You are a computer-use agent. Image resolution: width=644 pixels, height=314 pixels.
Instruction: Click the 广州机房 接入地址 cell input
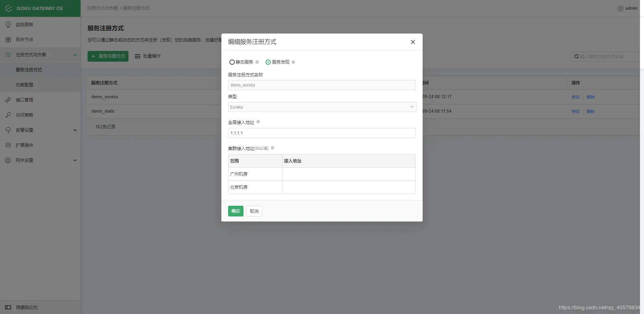click(349, 174)
